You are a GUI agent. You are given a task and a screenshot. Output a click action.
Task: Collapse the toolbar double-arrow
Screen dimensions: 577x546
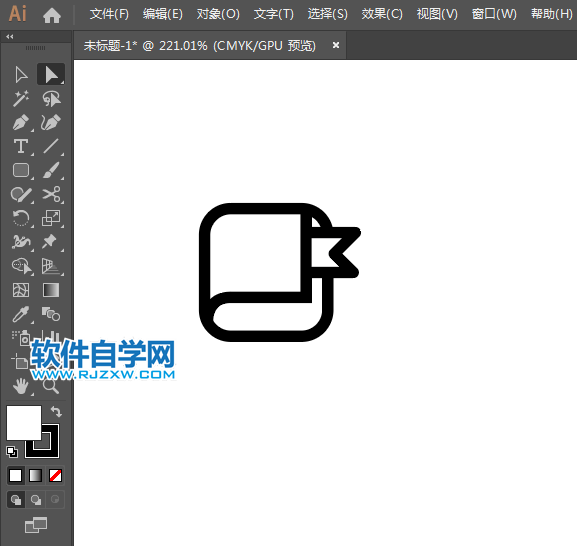[10, 36]
